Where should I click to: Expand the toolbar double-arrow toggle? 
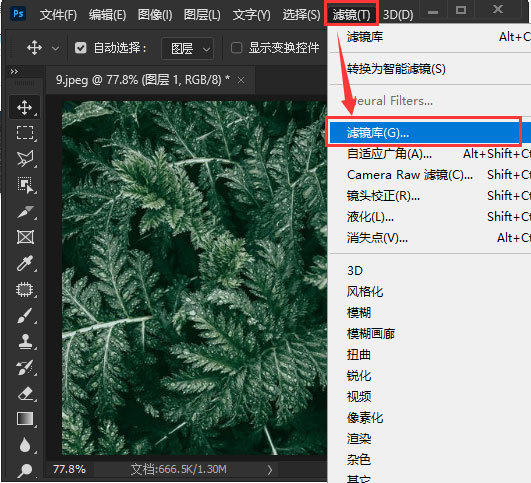tap(14, 71)
